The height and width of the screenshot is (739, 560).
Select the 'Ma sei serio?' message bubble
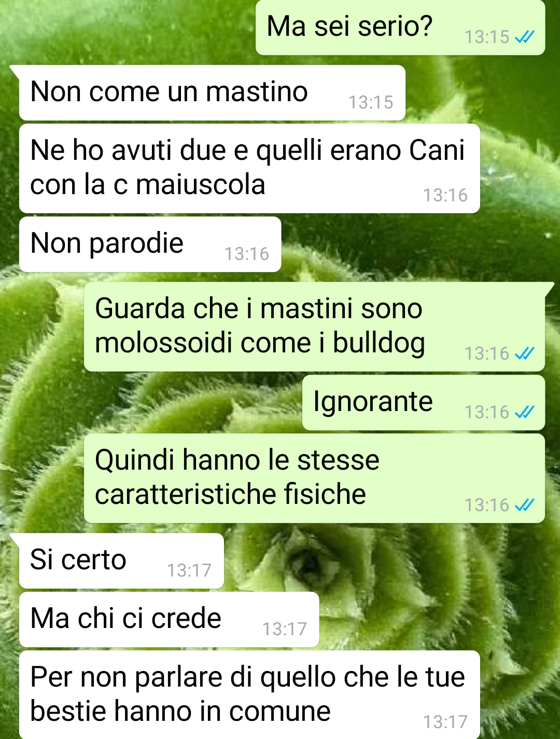coord(400,28)
